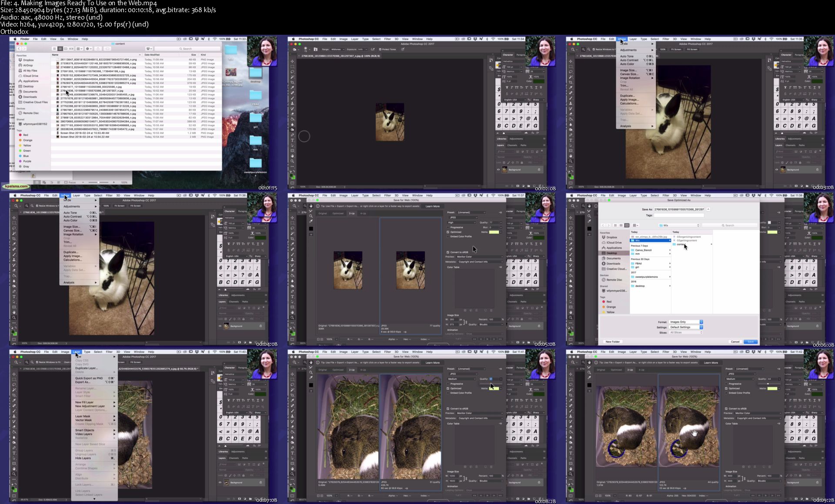Open the Finder action gear menu
Screen dimensions: 835x504
pos(89,49)
